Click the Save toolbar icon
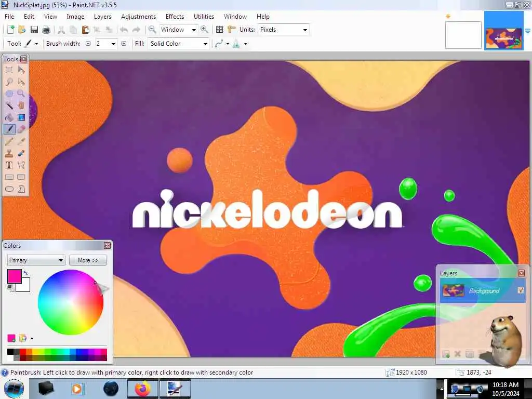This screenshot has height=399, width=532. coord(34,30)
